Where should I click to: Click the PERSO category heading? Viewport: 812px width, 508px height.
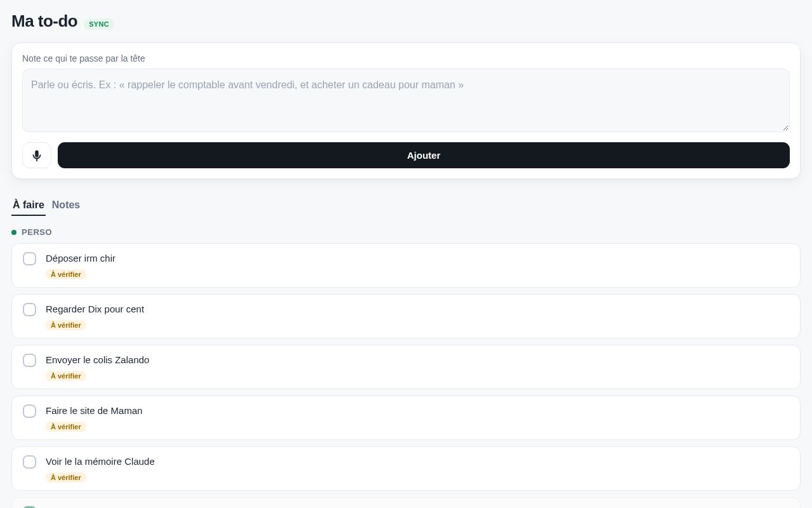point(37,232)
